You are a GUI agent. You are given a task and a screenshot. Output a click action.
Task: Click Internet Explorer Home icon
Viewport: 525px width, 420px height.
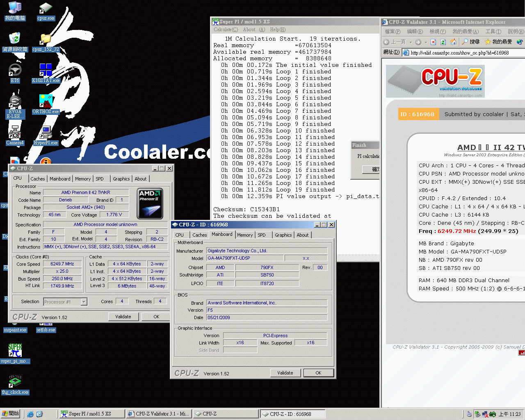453,42
